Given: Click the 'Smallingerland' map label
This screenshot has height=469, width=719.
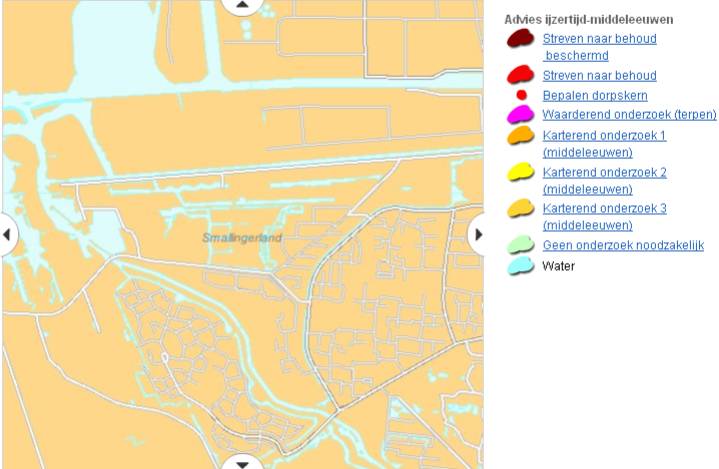Looking at the screenshot, I should 242,237.
